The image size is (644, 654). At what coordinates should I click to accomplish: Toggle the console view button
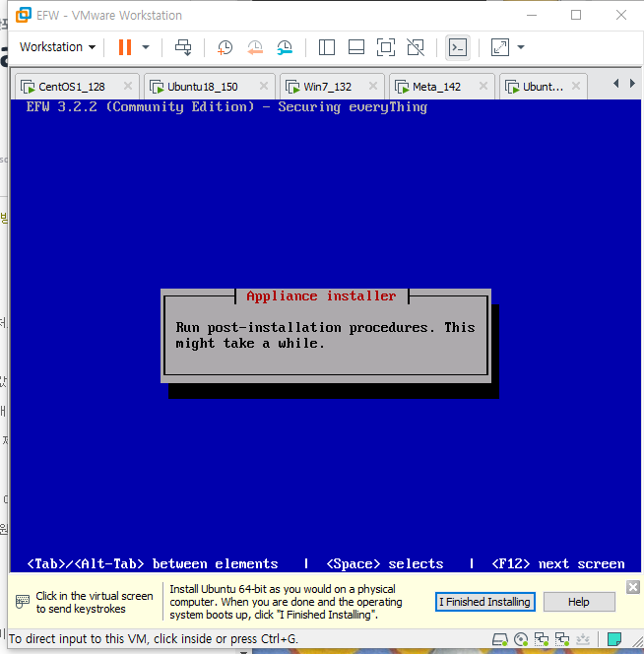[458, 47]
